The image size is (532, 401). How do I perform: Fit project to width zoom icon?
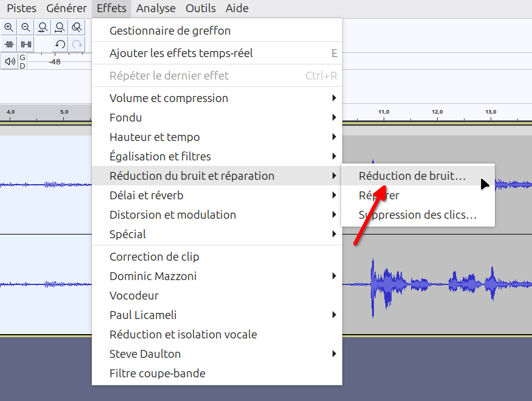pos(60,27)
